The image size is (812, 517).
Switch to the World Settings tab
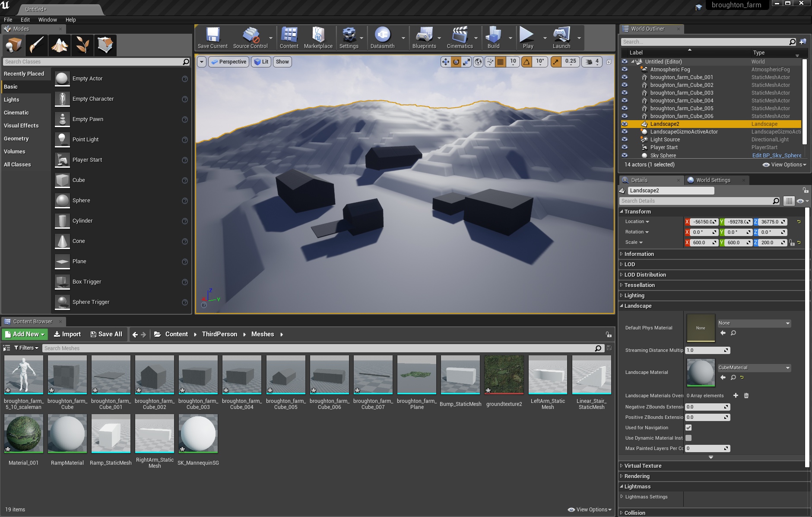click(x=713, y=180)
